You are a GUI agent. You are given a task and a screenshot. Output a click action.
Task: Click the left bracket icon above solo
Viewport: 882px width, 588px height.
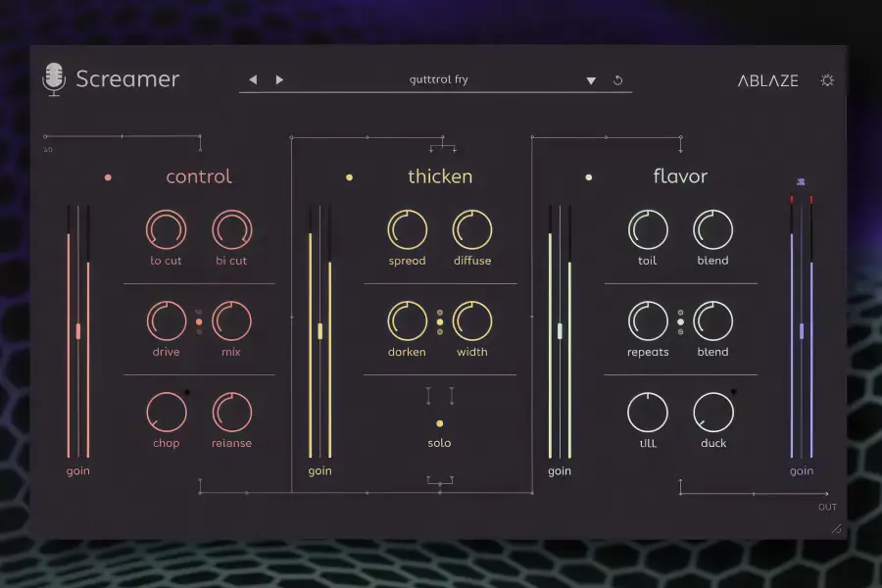point(428,396)
